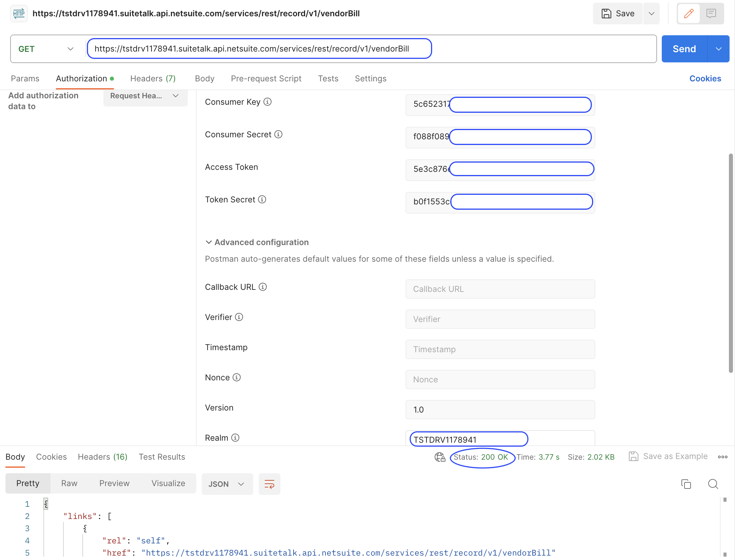Open comments via the comment icon

pos(711,14)
